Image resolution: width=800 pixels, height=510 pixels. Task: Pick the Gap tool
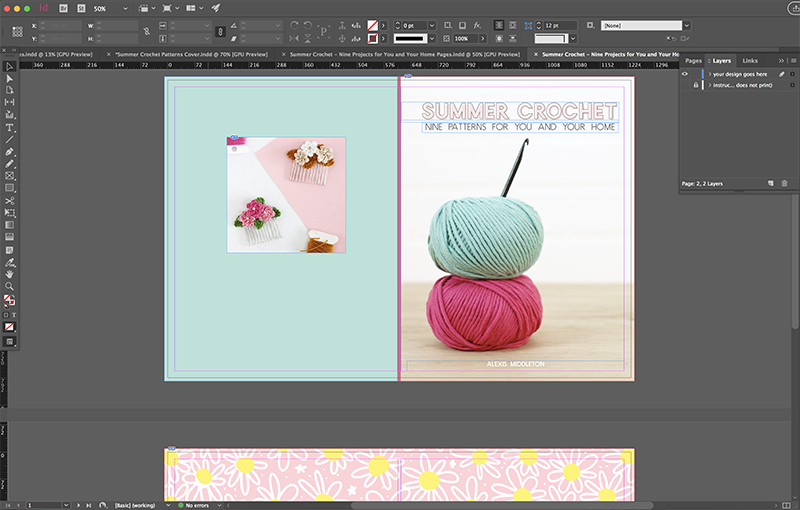(x=9, y=102)
